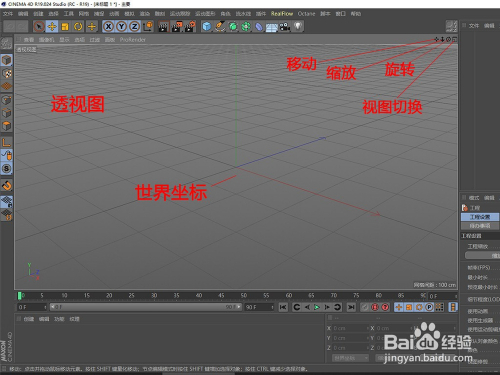Activate the Scale tool in the top toolbar
Screen dimensions: 500x375
65,26
